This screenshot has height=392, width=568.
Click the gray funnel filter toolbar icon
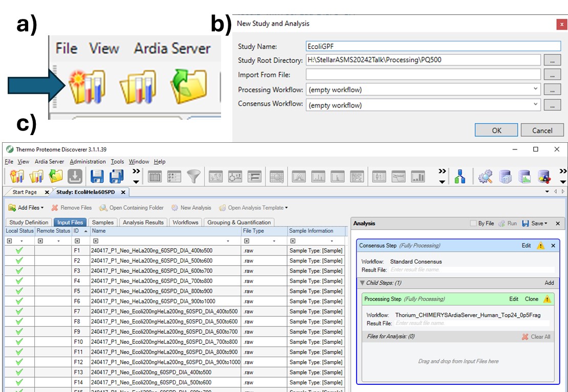pyautogui.click(x=193, y=177)
